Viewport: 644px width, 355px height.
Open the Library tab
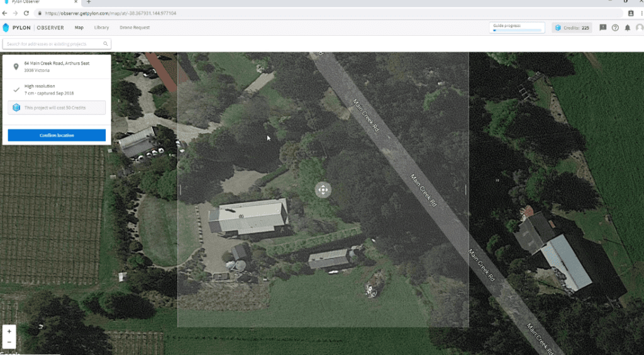pos(101,28)
